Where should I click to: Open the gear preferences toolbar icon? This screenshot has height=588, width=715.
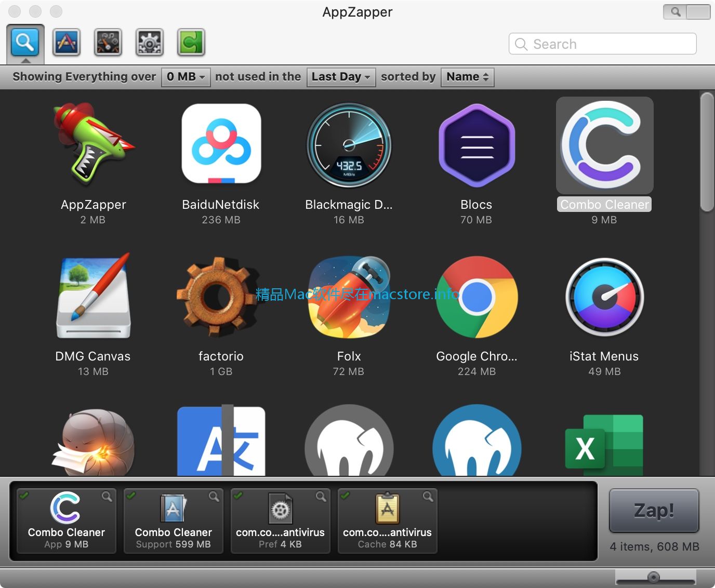150,42
